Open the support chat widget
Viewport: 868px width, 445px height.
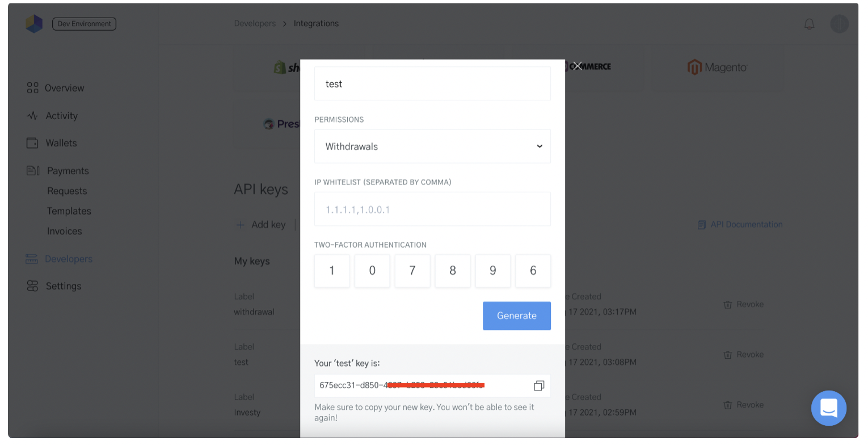(x=828, y=408)
